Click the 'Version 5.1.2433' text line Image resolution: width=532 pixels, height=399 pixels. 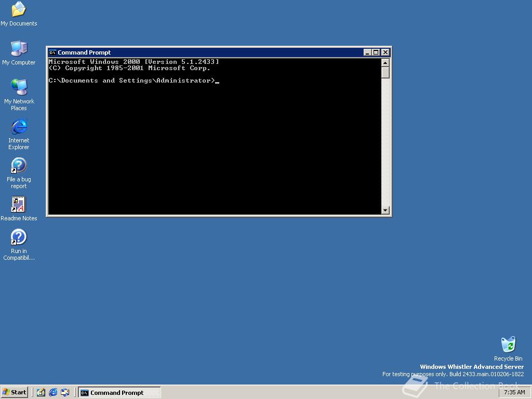tap(134, 62)
